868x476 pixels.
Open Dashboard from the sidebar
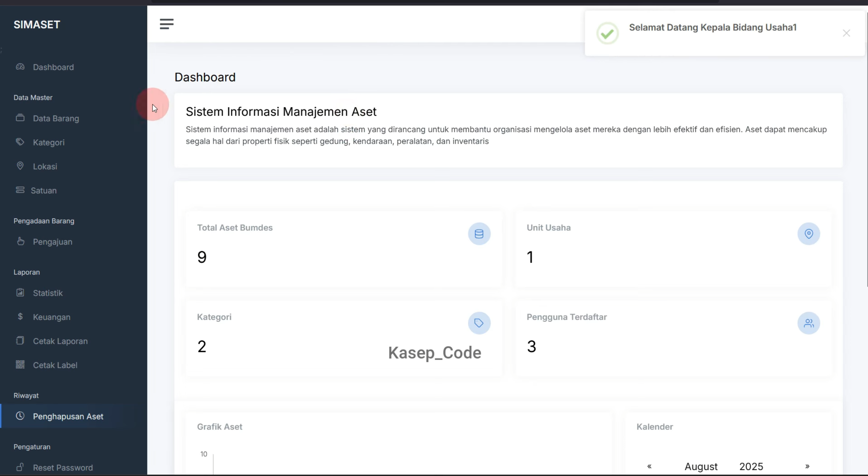tap(53, 67)
